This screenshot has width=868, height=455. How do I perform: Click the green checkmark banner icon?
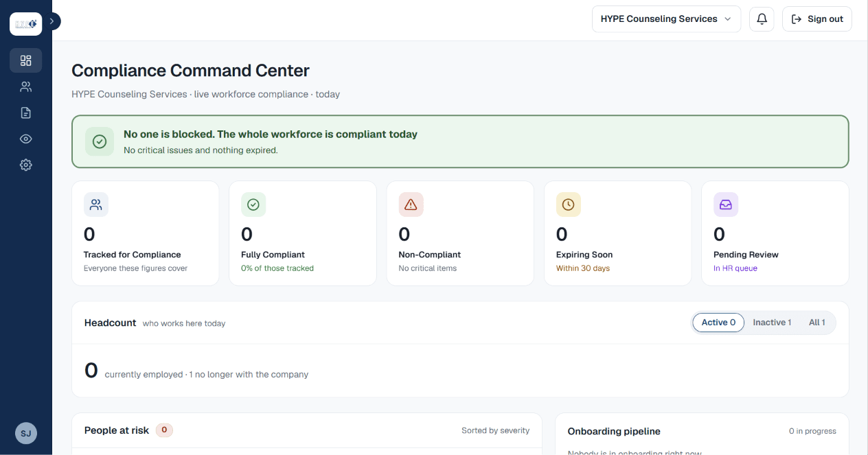point(100,141)
